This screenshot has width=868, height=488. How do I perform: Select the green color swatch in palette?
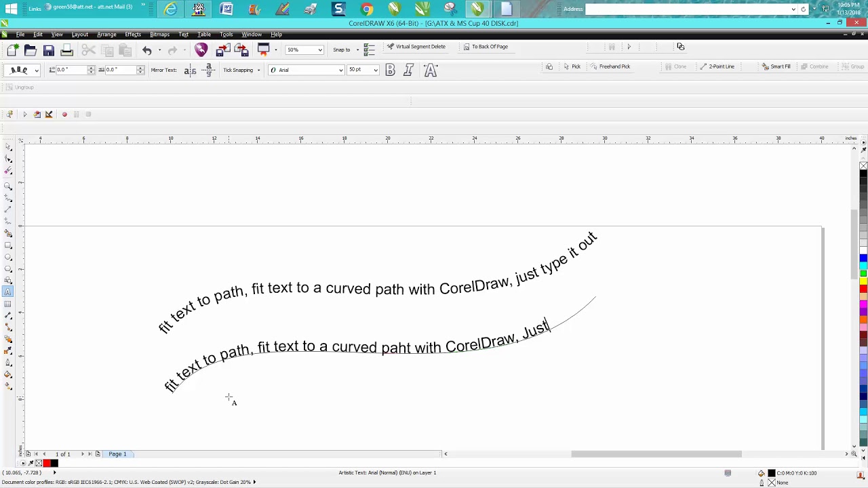pos(863,274)
